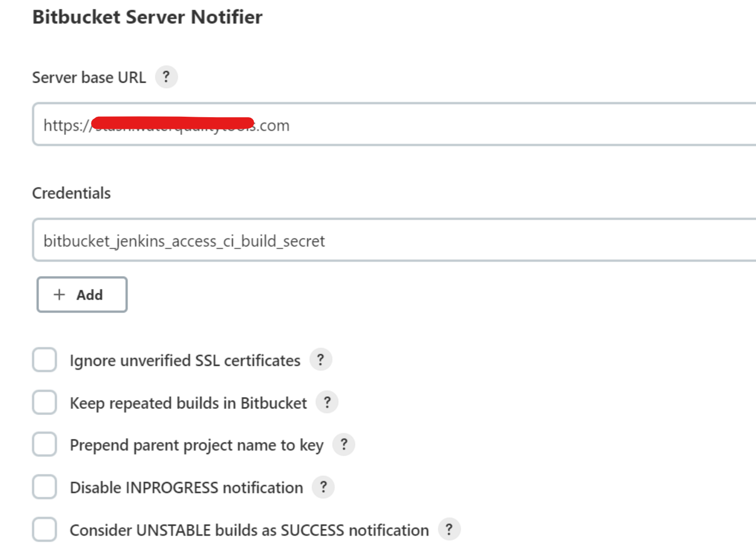Toggle Disable INPROGRESS notification checkbox

pos(45,487)
